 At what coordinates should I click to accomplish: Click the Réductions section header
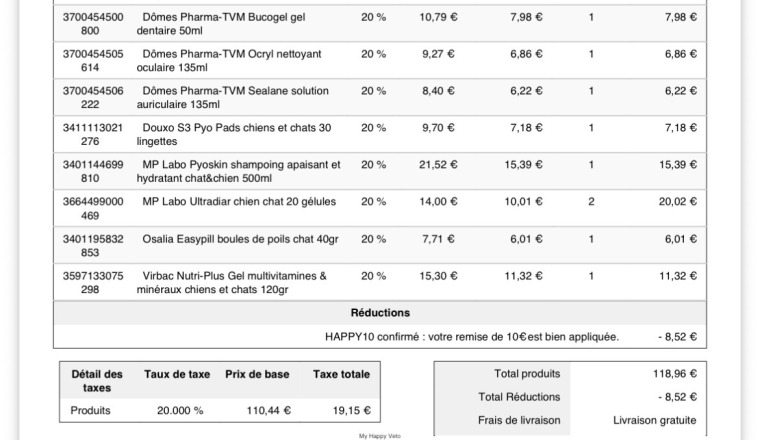pos(380,313)
